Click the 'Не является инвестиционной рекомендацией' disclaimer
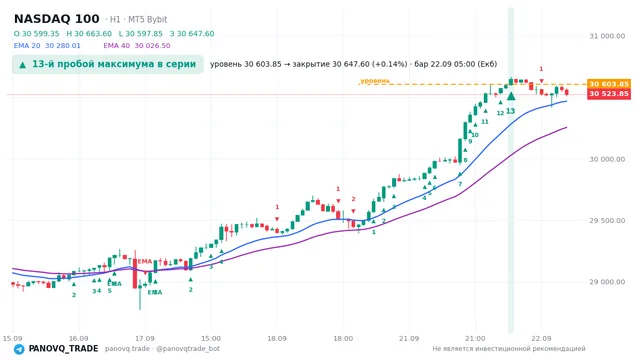Image resolution: width=640 pixels, height=360 pixels. [x=509, y=349]
